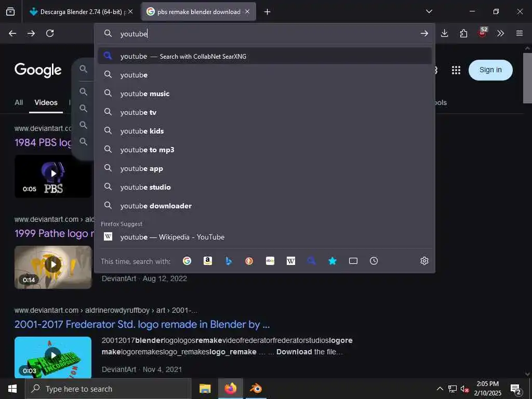Show more toolbar tools overflow chevron

(x=500, y=33)
